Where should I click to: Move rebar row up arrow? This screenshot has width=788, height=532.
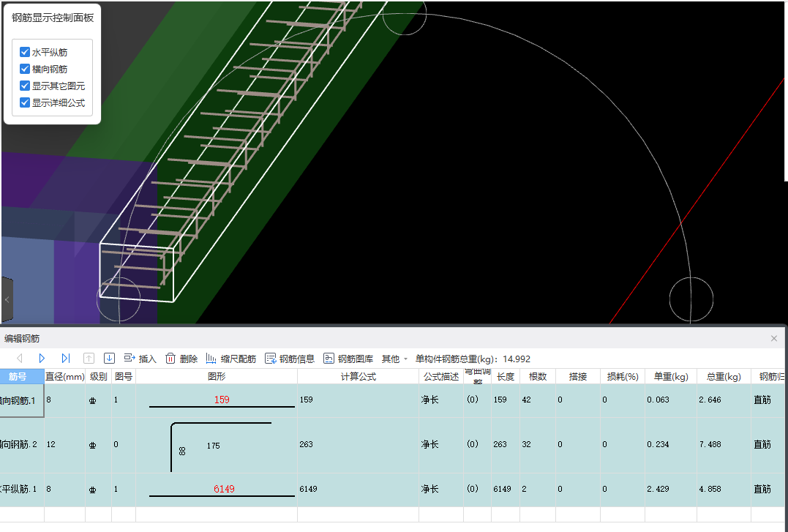[89, 359]
